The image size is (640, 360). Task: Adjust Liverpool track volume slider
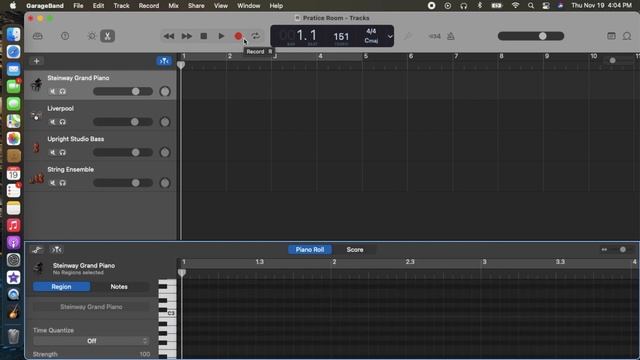tap(123, 122)
